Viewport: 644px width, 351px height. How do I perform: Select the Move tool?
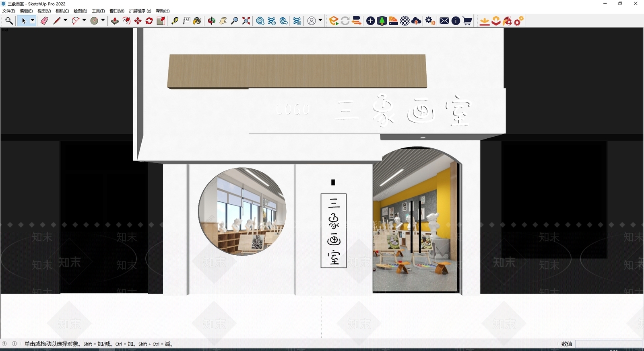pos(138,21)
